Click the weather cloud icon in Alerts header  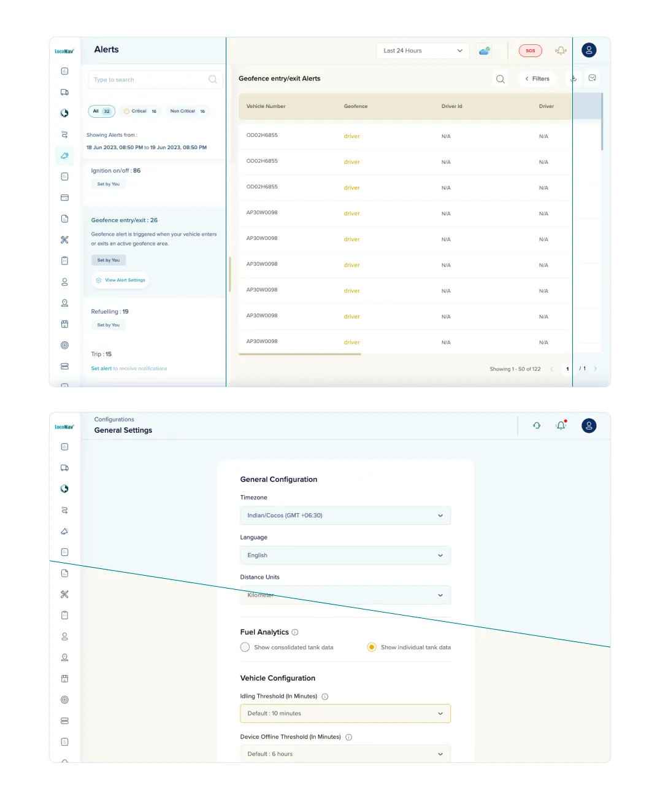click(x=485, y=51)
